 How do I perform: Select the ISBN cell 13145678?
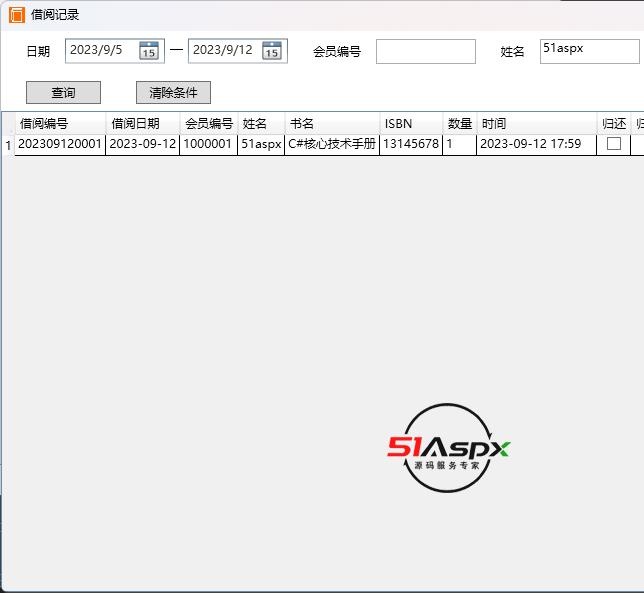(412, 145)
